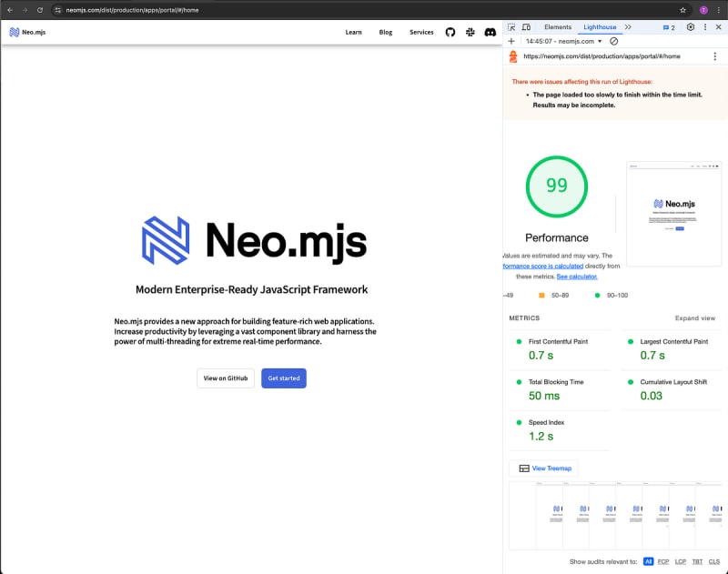This screenshot has width=728, height=574.
Task: Filter audits by TBT
Action: [697, 562]
